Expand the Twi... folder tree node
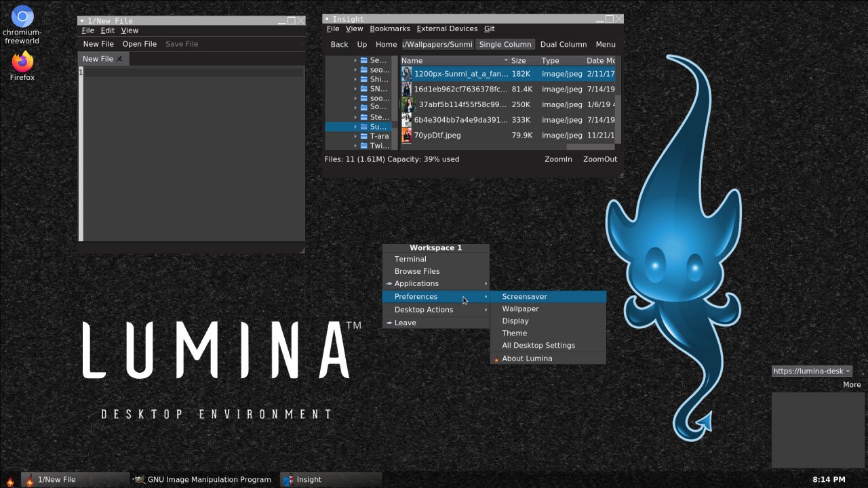The image size is (868, 488). [x=355, y=146]
